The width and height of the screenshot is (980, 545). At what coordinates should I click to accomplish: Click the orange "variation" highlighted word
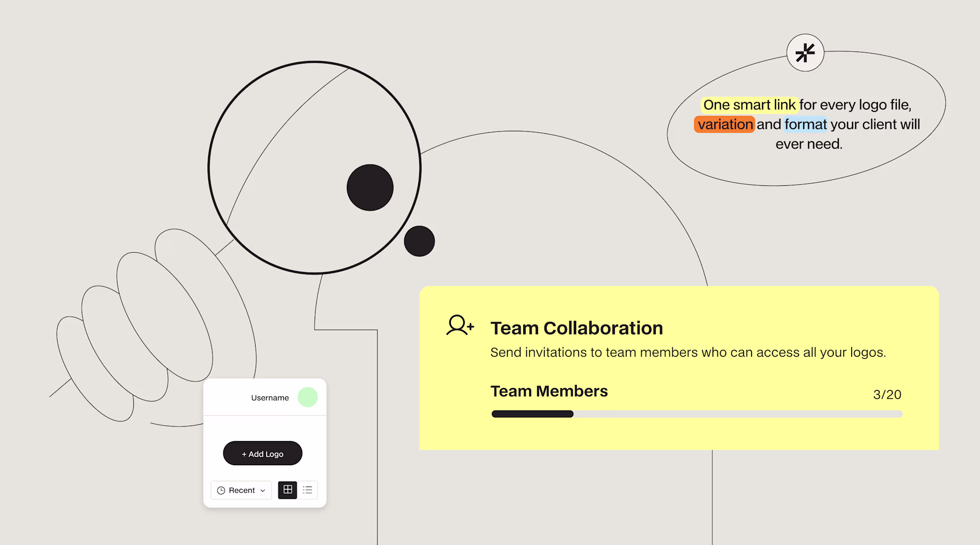pyautogui.click(x=725, y=124)
